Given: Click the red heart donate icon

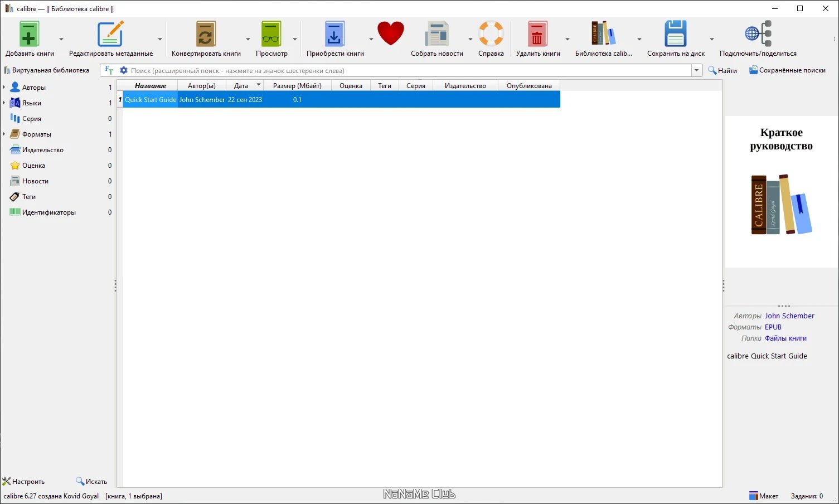Looking at the screenshot, I should tap(390, 33).
